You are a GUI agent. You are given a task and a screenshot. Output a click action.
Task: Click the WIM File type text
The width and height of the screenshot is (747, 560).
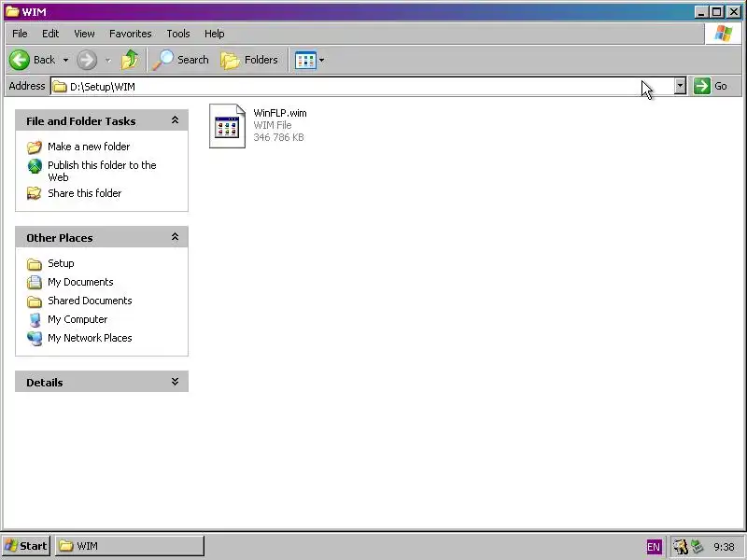(273, 125)
